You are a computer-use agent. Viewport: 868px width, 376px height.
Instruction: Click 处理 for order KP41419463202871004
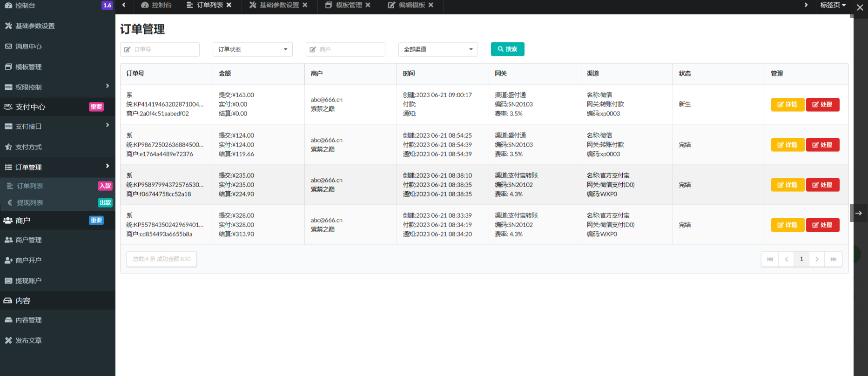point(822,105)
